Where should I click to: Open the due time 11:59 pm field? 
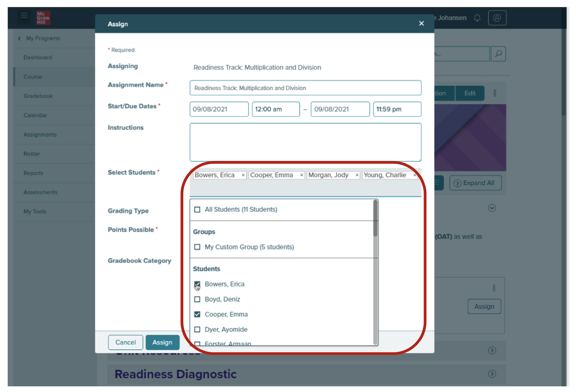click(397, 109)
